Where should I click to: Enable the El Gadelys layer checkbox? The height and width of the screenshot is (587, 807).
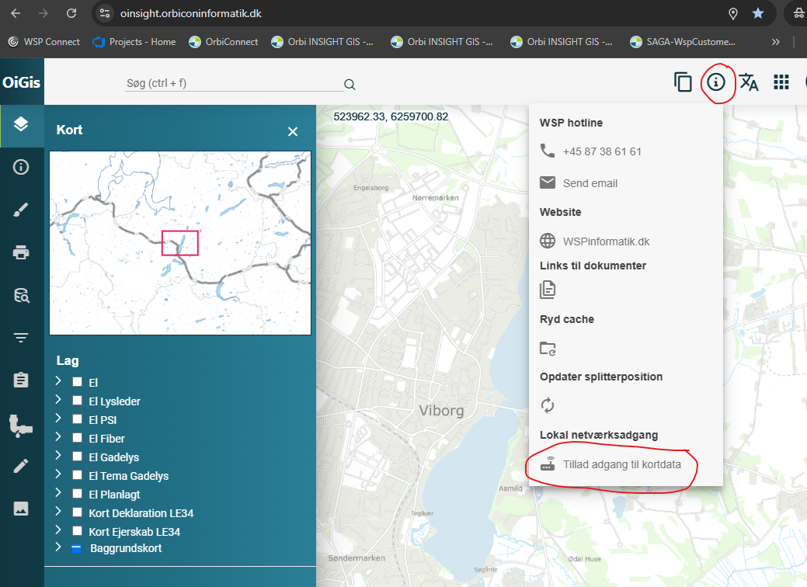pos(77,456)
